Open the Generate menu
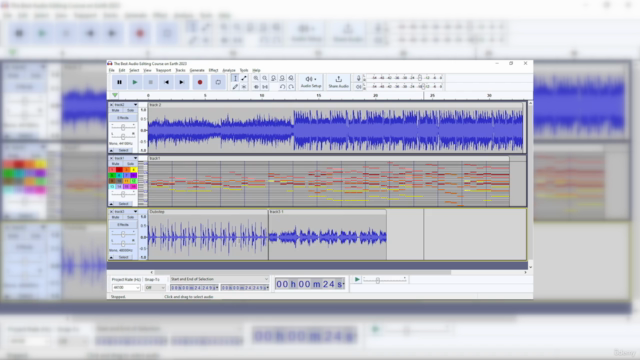Screen dimensions: 640x360 197,70
